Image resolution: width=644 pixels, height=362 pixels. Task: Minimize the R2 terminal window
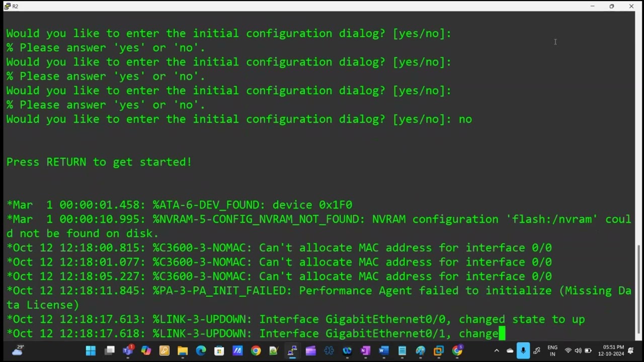click(592, 6)
